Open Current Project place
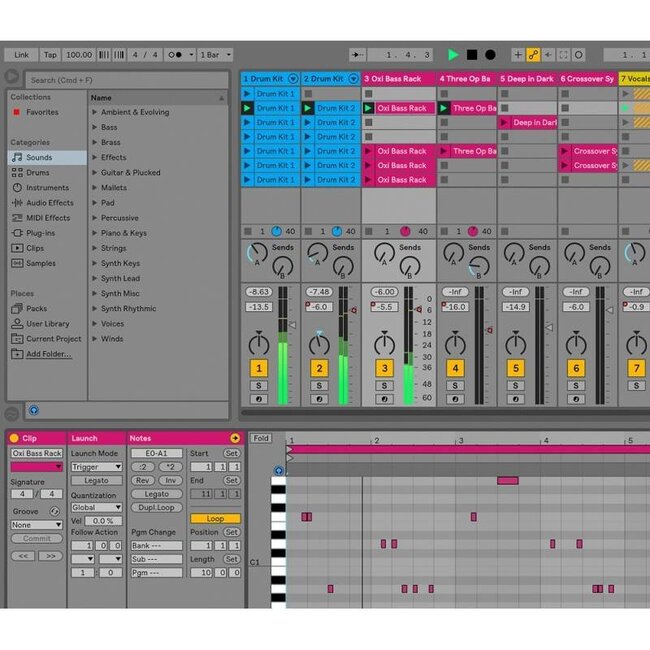Image resolution: width=650 pixels, height=650 pixels. pos(46,339)
